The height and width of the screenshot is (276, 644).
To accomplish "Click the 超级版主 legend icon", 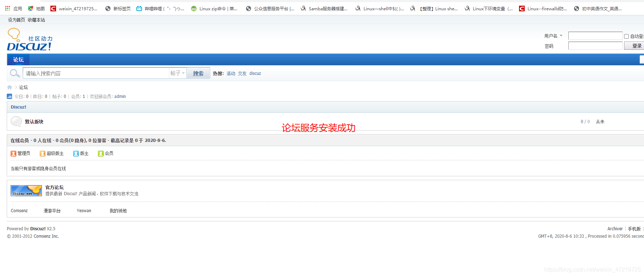I will tap(43, 154).
